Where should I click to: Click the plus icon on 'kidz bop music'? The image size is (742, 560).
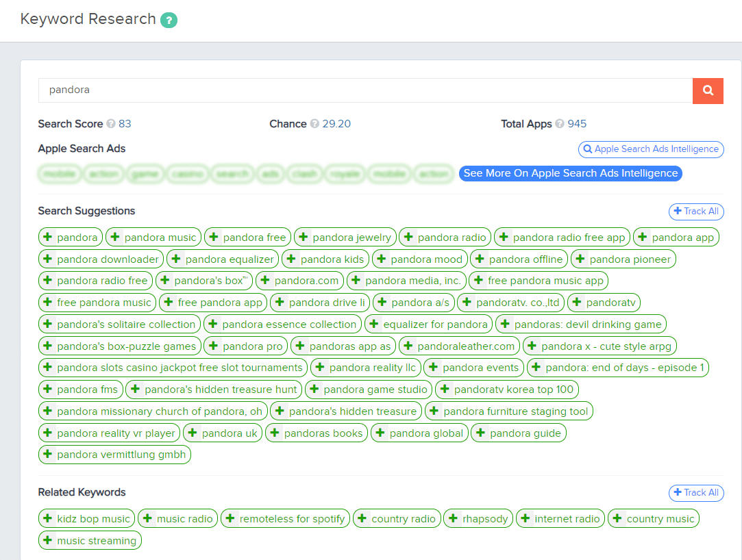pos(48,518)
